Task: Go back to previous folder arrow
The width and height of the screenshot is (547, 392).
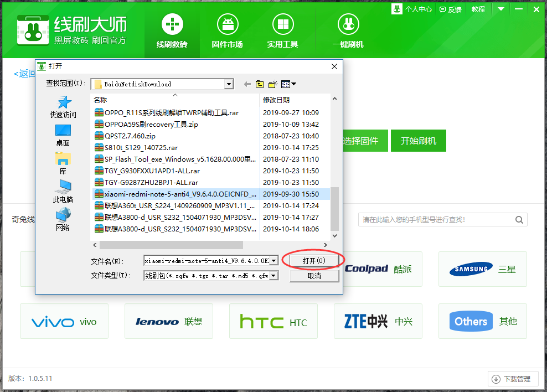Action: pyautogui.click(x=247, y=84)
